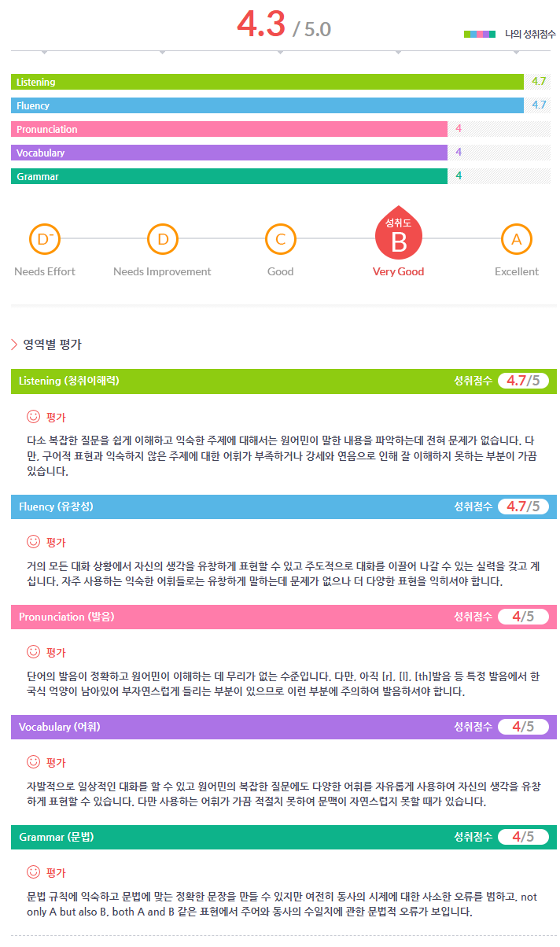The width and height of the screenshot is (560, 947).
Task: Click the smiley icon under Listening
Action: pos(33,416)
